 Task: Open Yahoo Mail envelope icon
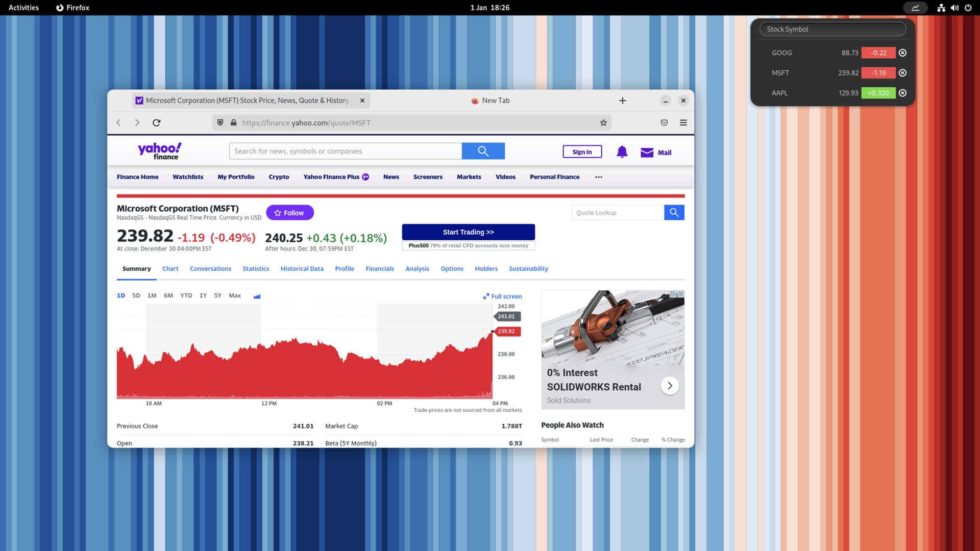[x=647, y=153]
